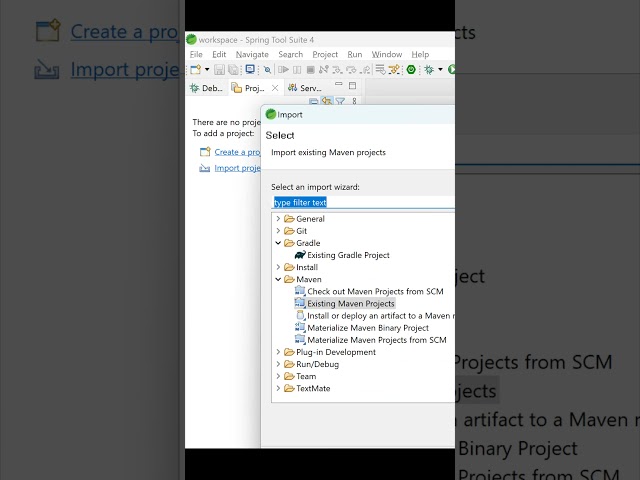Maximize the Project Explorer view pane

click(x=352, y=85)
